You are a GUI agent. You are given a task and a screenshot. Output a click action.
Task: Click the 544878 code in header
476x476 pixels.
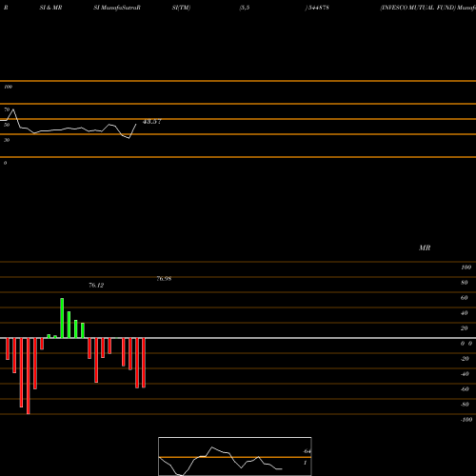pyautogui.click(x=318, y=8)
